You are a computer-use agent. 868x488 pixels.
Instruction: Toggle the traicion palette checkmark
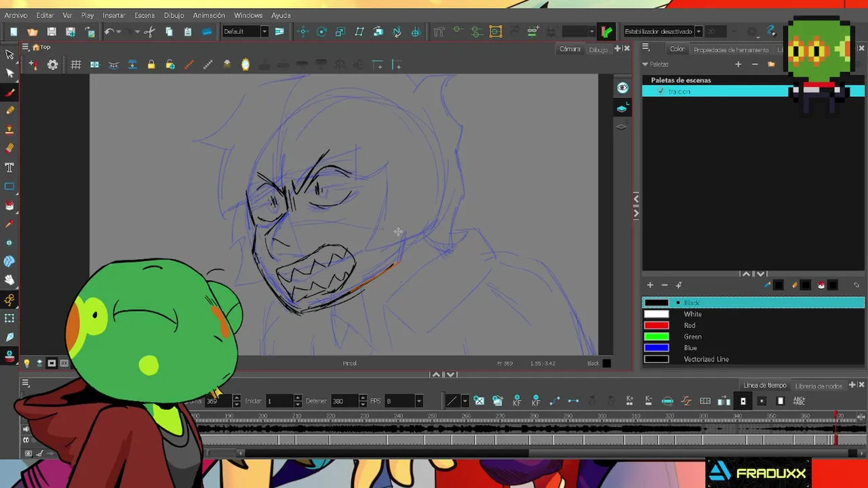pos(661,91)
